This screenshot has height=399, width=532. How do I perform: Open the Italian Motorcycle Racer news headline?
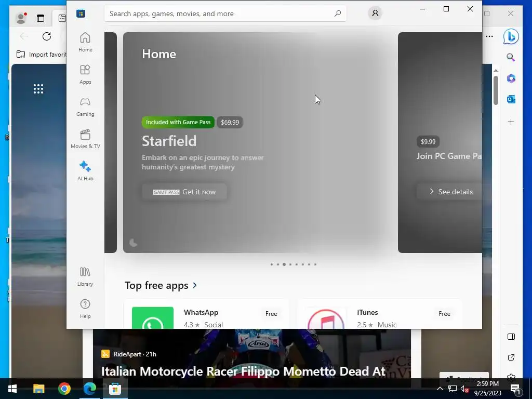pos(243,371)
